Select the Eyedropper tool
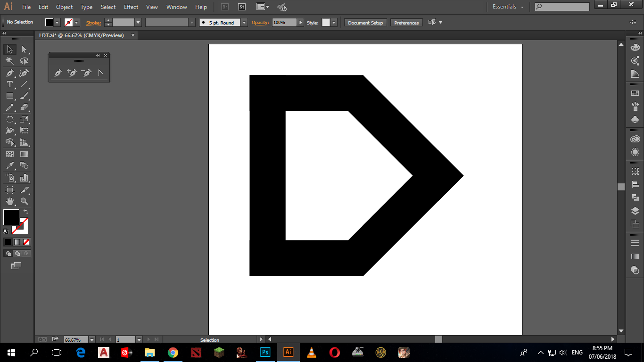This screenshot has width=644, height=362. pyautogui.click(x=9, y=165)
